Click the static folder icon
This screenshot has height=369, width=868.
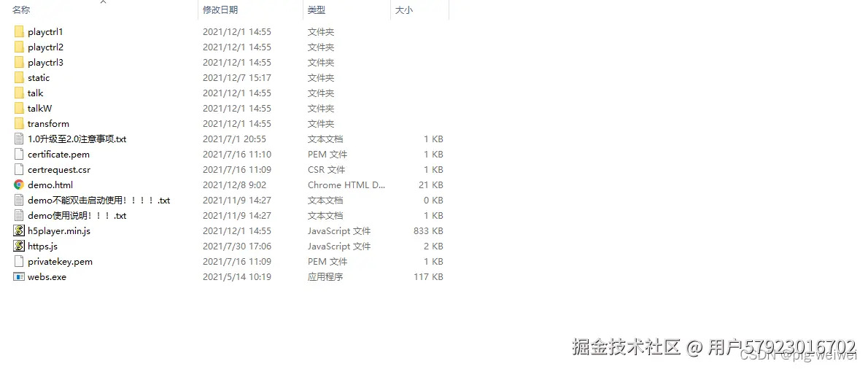(19, 78)
